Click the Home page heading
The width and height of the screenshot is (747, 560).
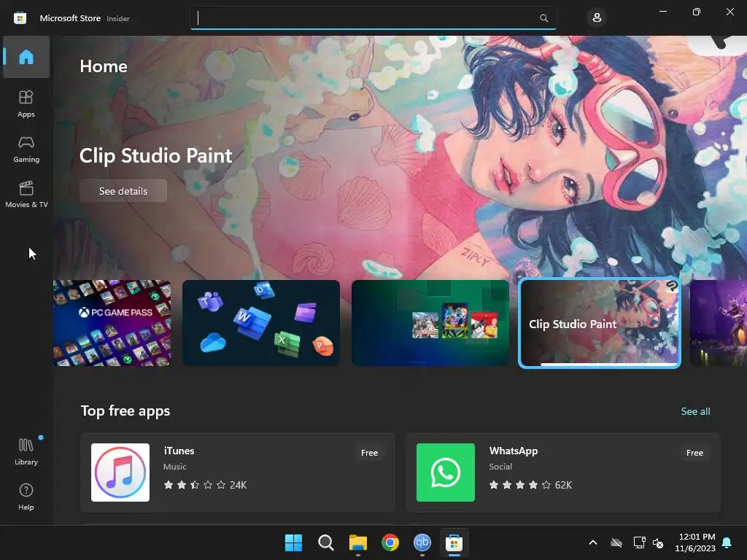[x=104, y=66]
